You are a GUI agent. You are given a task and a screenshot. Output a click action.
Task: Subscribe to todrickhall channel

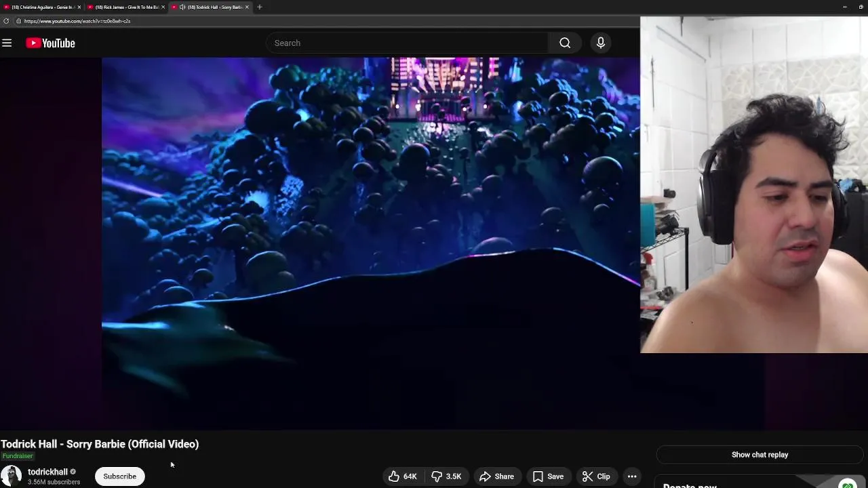(x=119, y=476)
